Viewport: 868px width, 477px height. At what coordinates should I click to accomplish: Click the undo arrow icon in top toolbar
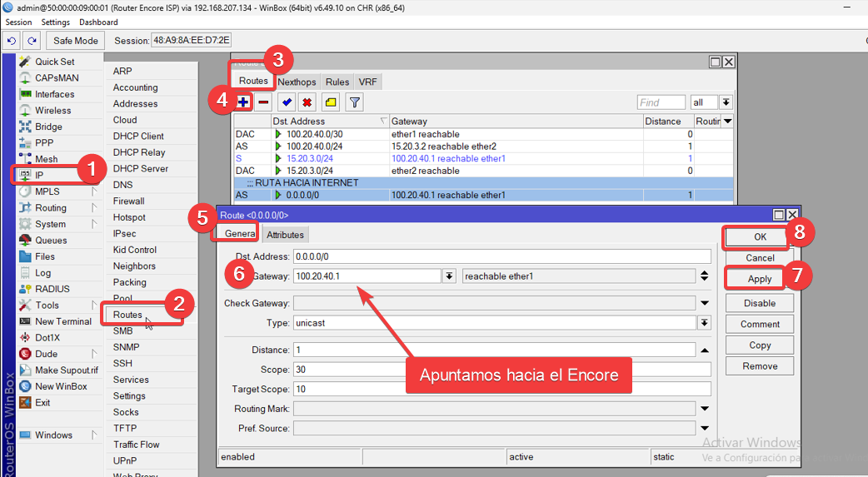pos(12,40)
